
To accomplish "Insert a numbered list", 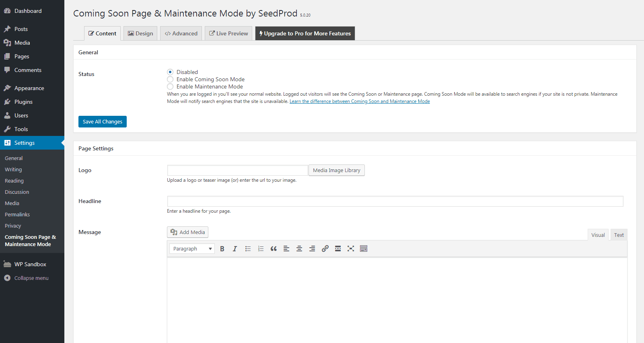I will 261,249.
